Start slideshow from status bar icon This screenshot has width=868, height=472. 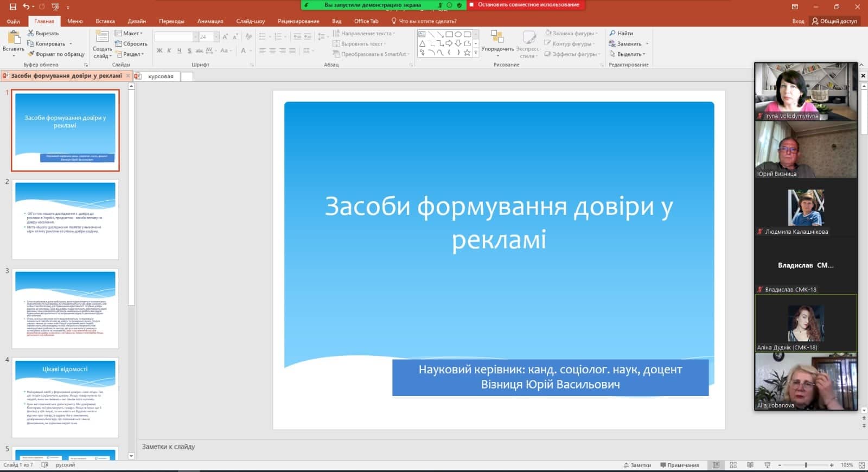tap(767, 465)
